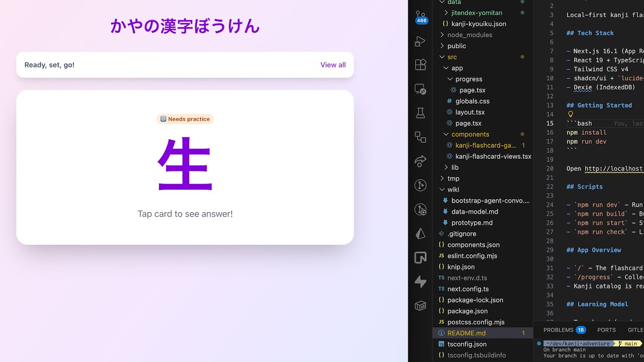Click the info icon beside README.md
644x362 pixels.
click(x=441, y=333)
